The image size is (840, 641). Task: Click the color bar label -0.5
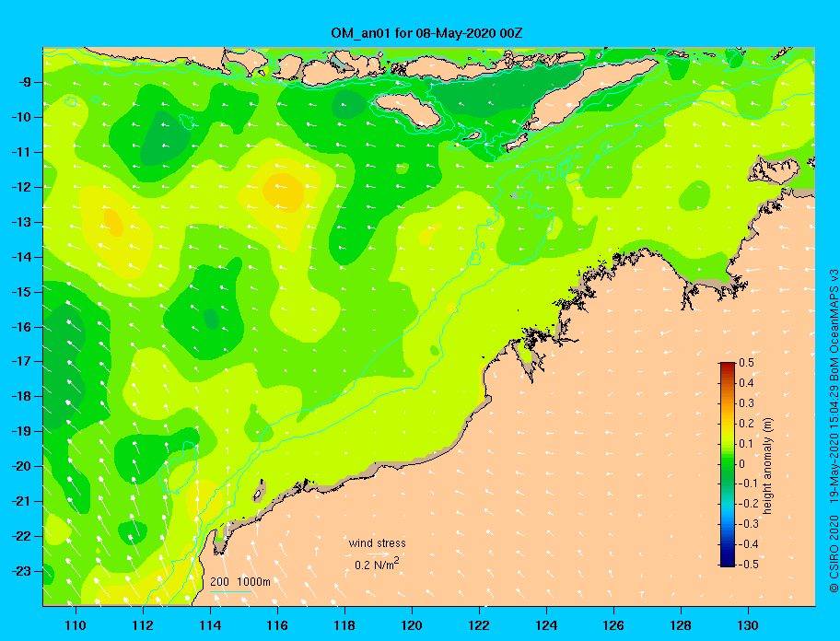(x=748, y=565)
